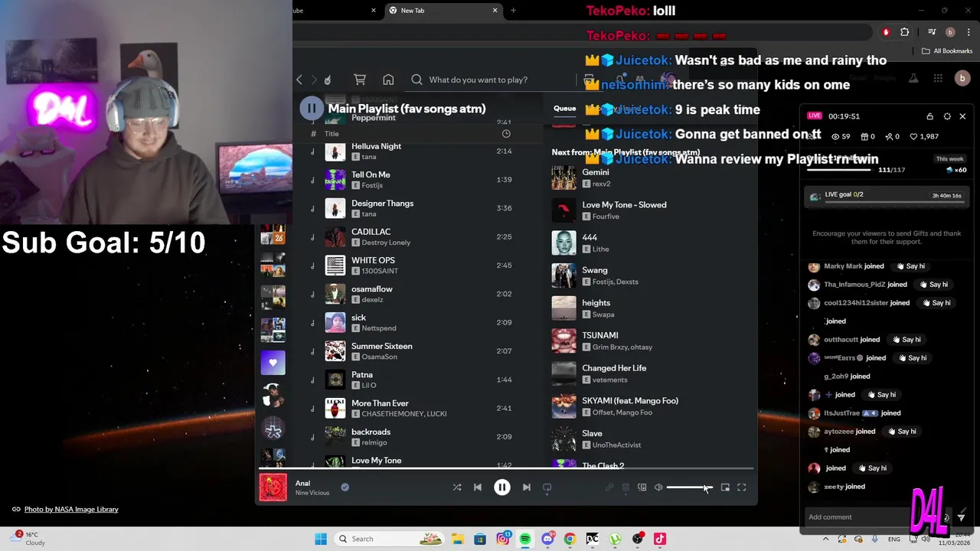The height and width of the screenshot is (551, 980).
Task: Click the now playing album cover
Action: point(273,487)
